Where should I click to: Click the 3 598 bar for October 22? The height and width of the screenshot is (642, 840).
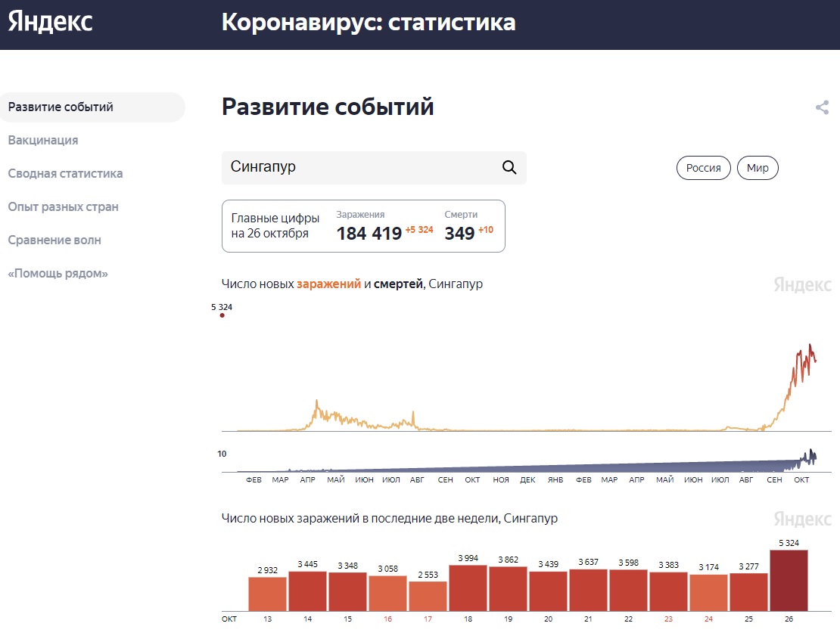click(x=628, y=590)
